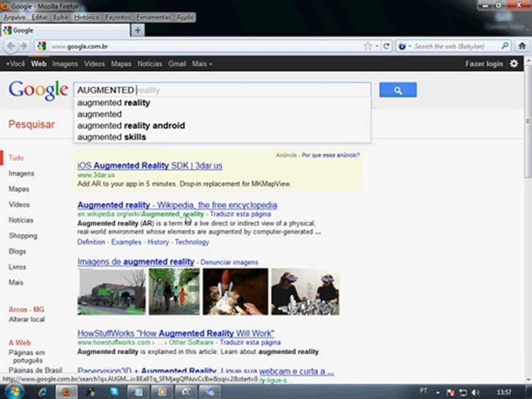Switch to Firefox in the taskbar
This screenshot has height=399, width=532.
[66, 392]
